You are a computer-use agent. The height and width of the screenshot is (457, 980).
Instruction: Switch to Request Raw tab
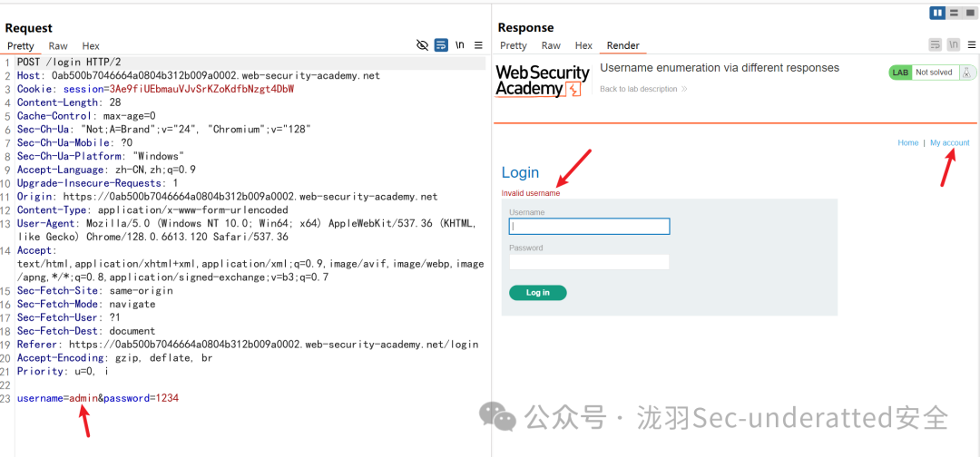[x=58, y=45]
